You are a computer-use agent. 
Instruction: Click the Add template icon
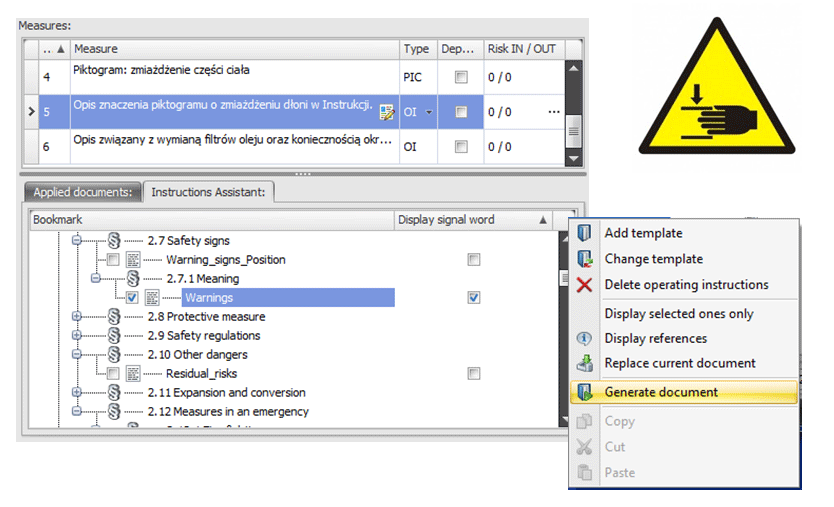(586, 233)
